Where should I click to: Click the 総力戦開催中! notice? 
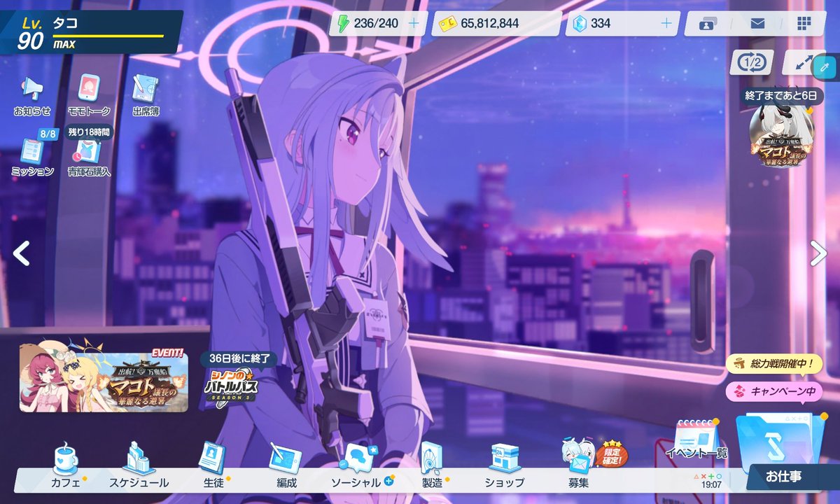click(773, 363)
